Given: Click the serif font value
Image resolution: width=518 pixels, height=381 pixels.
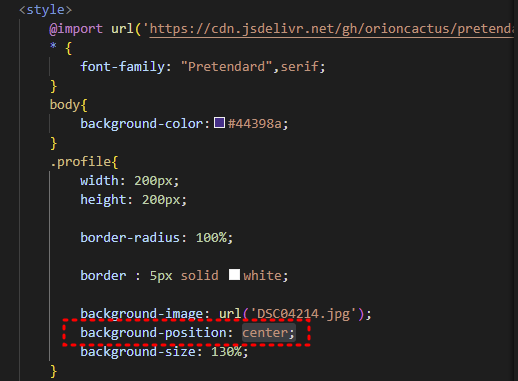Looking at the screenshot, I should point(300,66).
